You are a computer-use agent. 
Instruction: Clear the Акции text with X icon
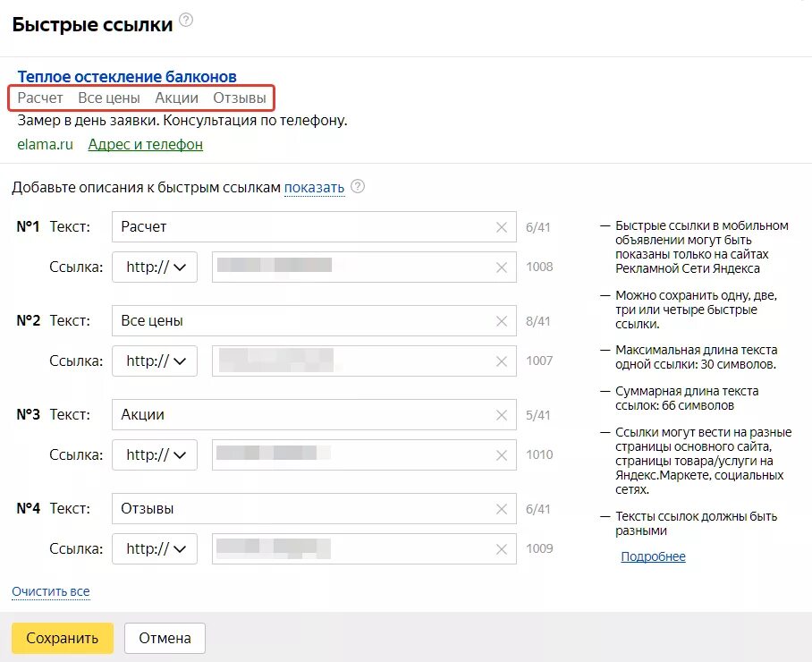pos(502,415)
